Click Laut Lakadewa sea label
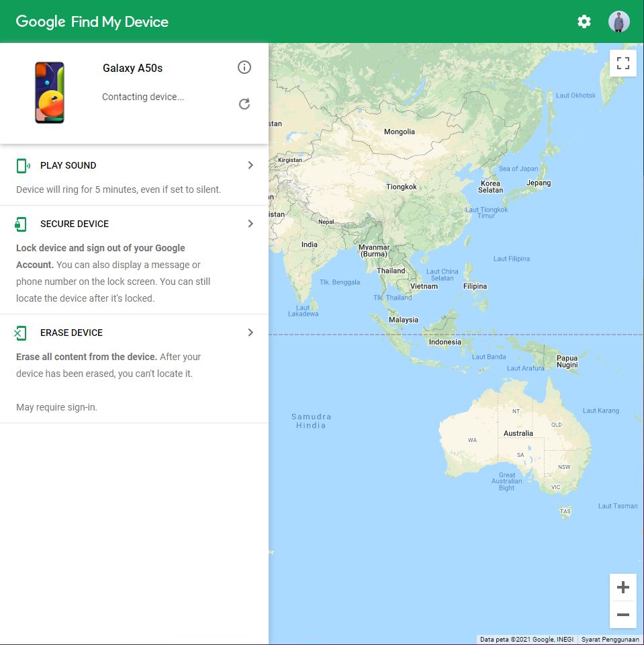 [x=303, y=310]
